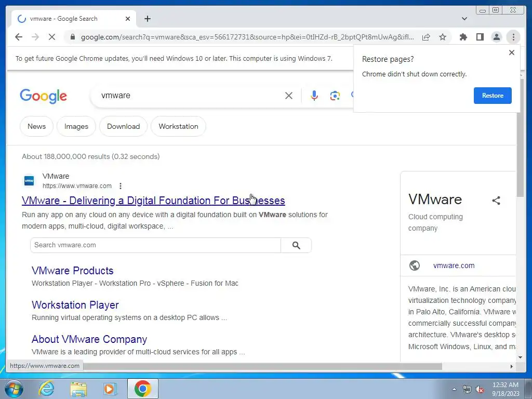Click the vertical scrollbar thumb
The width and height of the screenshot is (532, 399).
click(x=520, y=137)
